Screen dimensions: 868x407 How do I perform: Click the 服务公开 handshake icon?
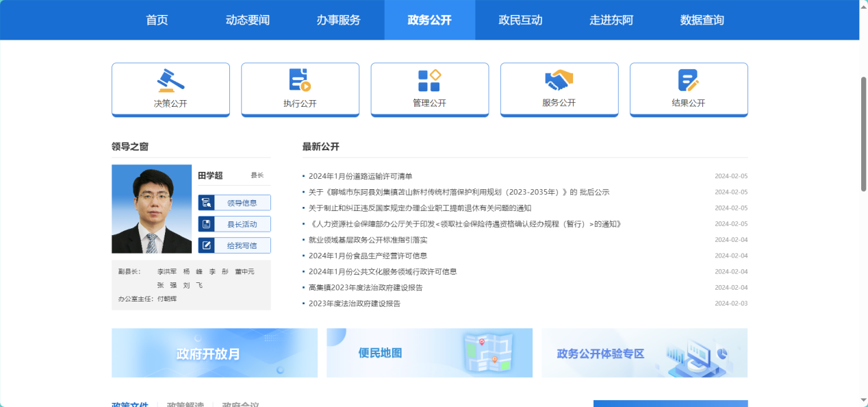559,80
